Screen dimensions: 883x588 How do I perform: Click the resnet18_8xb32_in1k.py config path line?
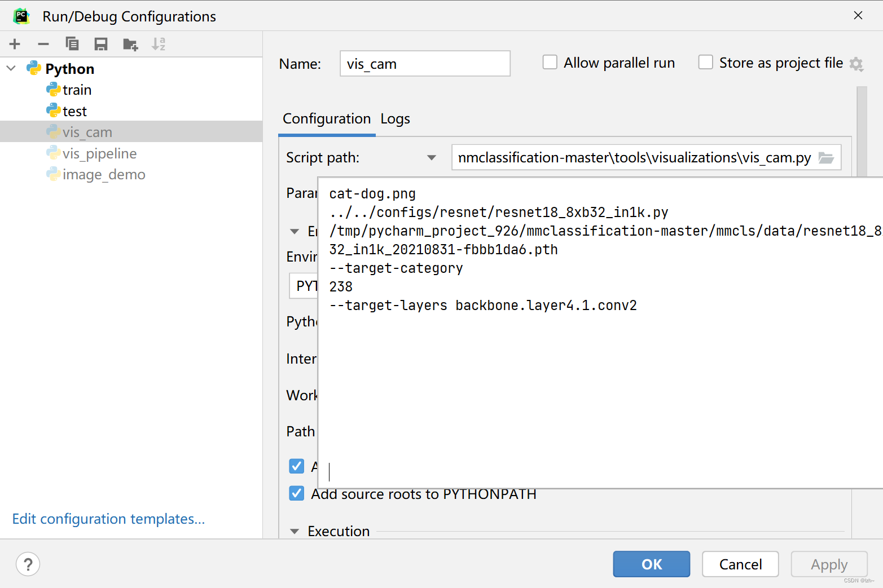point(499,213)
